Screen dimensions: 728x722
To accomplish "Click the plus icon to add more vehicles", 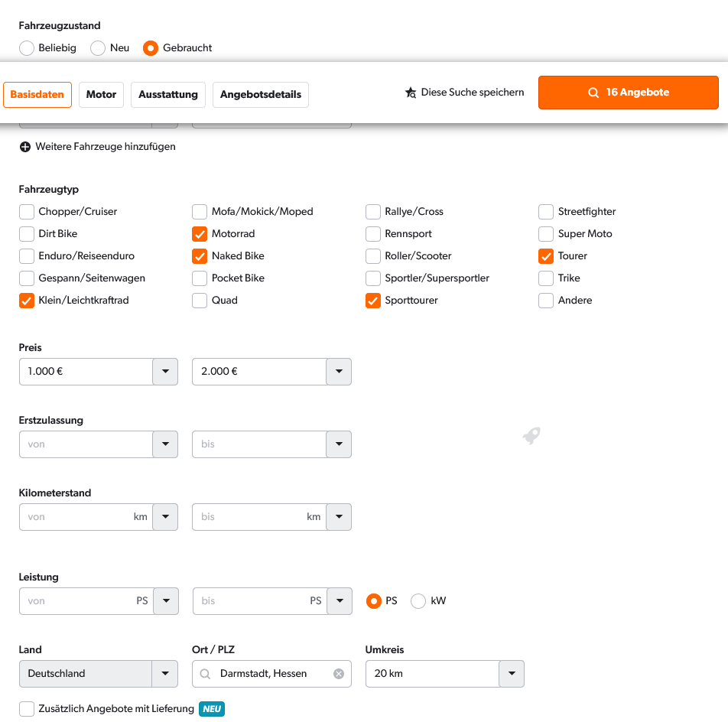I will click(25, 147).
